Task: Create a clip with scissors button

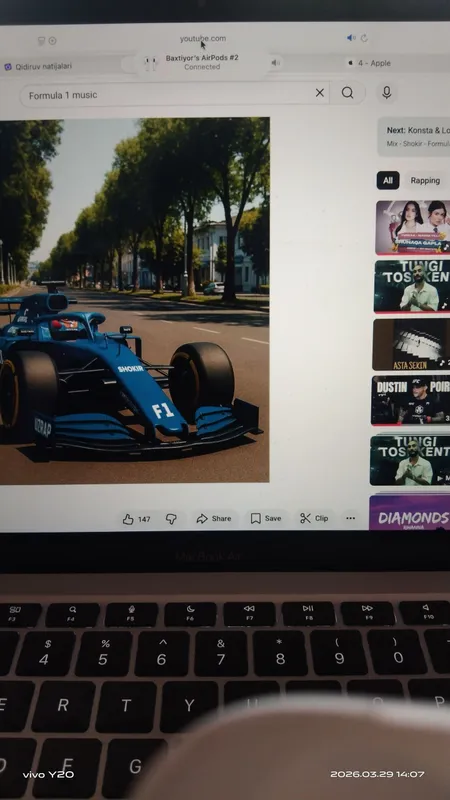Action: pos(314,518)
